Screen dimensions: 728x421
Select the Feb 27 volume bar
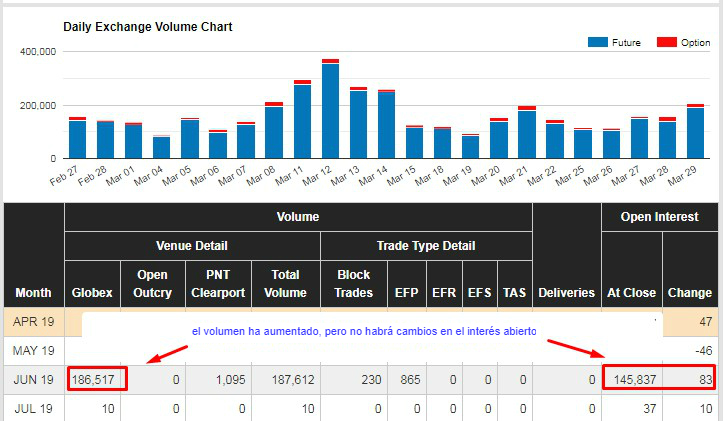(77, 138)
